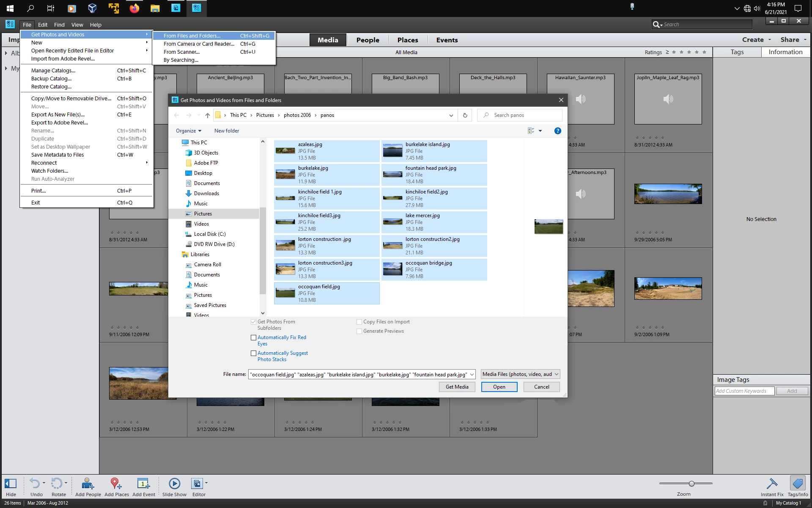812x508 pixels.
Task: Click the Open button in dialog
Action: click(499, 387)
